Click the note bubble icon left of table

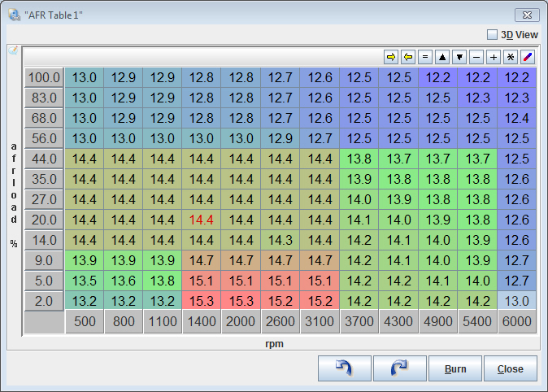[x=12, y=50]
